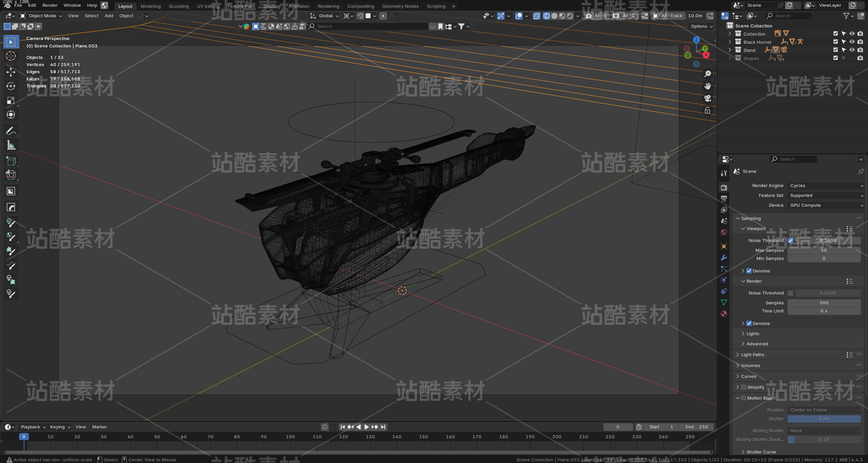Collapse the Sampling panel
This screenshot has height=463, width=868.
(x=738, y=218)
